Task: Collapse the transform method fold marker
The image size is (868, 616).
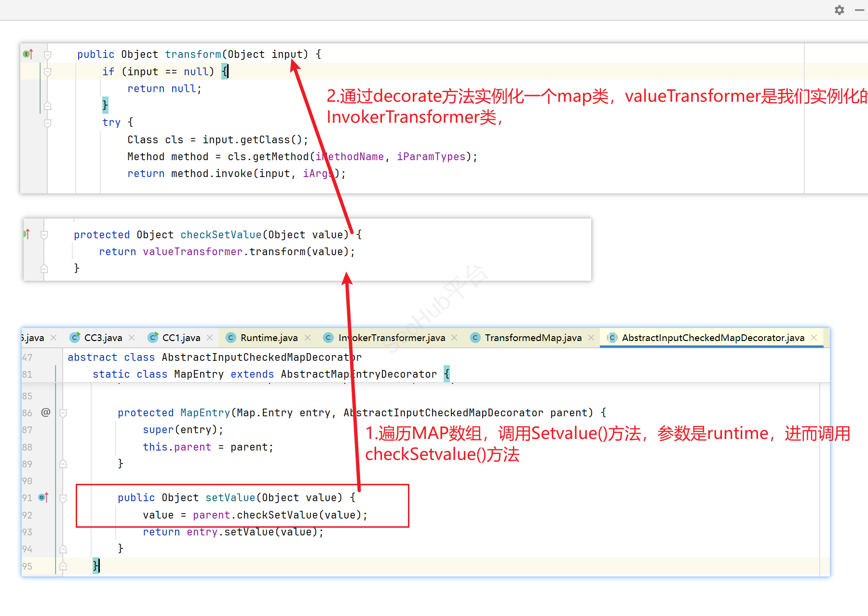Action: point(48,55)
